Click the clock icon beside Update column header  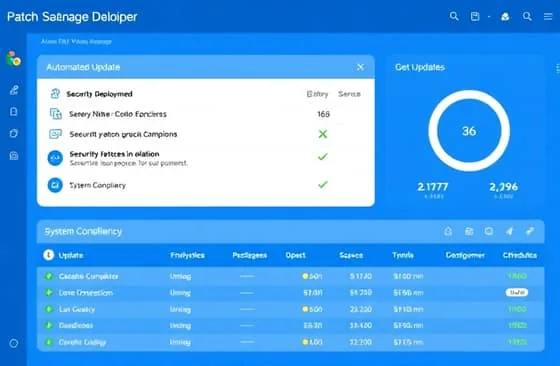click(49, 255)
